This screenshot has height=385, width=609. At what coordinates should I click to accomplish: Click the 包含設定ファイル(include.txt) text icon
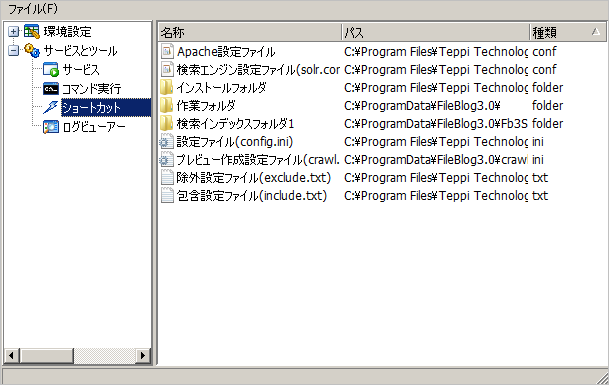(167, 195)
